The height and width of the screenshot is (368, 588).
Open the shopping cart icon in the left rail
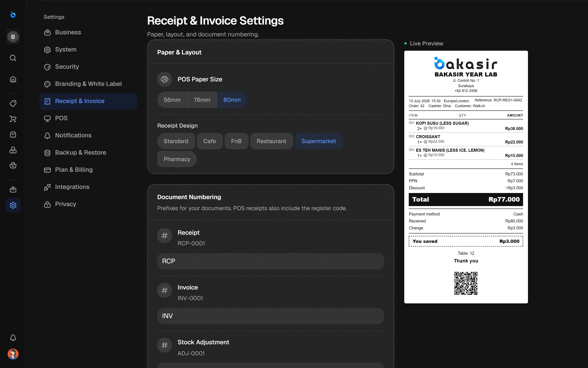(13, 119)
